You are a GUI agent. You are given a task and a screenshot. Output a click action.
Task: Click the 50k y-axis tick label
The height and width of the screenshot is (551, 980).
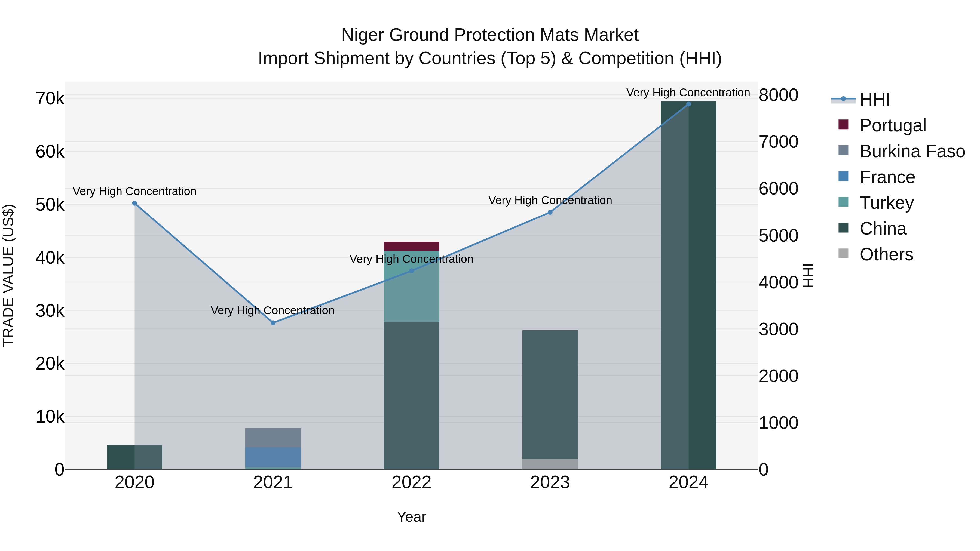pyautogui.click(x=50, y=205)
